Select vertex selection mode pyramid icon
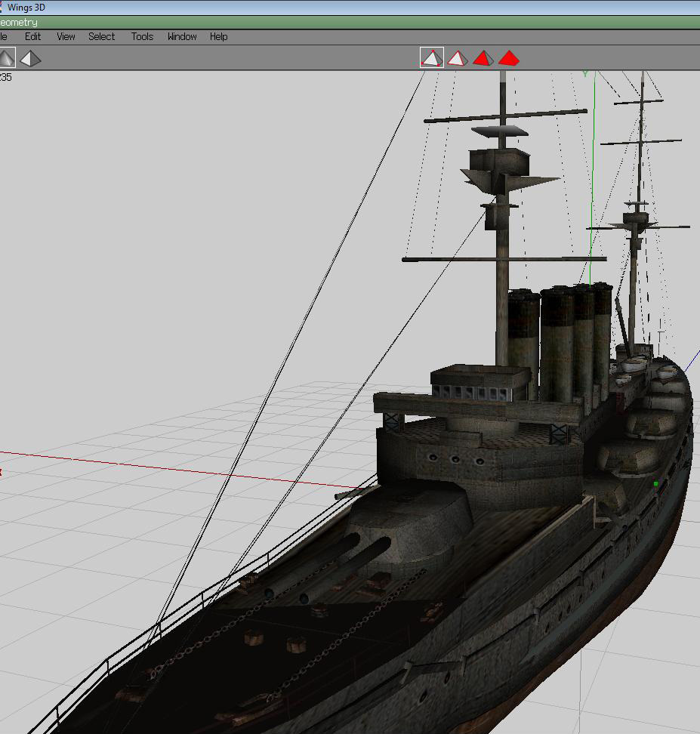This screenshot has height=734, width=700. (432, 58)
